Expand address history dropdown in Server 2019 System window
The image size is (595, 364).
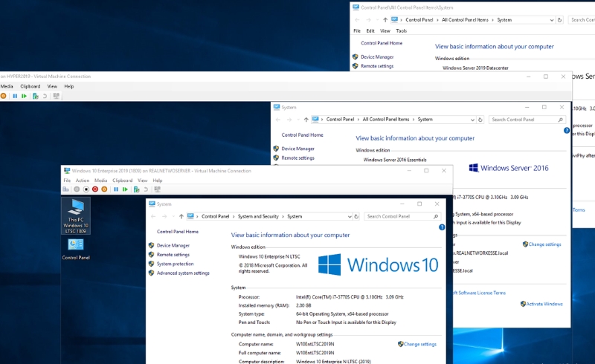click(552, 20)
